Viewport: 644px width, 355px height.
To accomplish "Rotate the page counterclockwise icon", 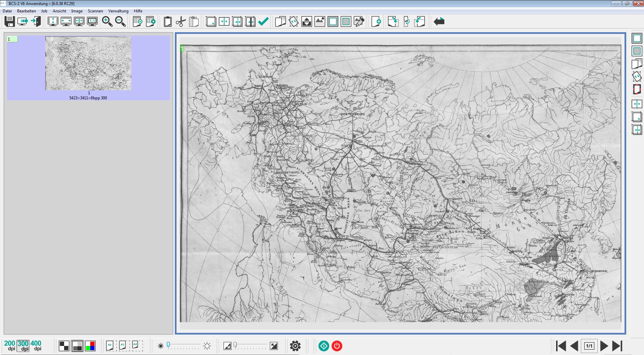I will pyautogui.click(x=419, y=21).
